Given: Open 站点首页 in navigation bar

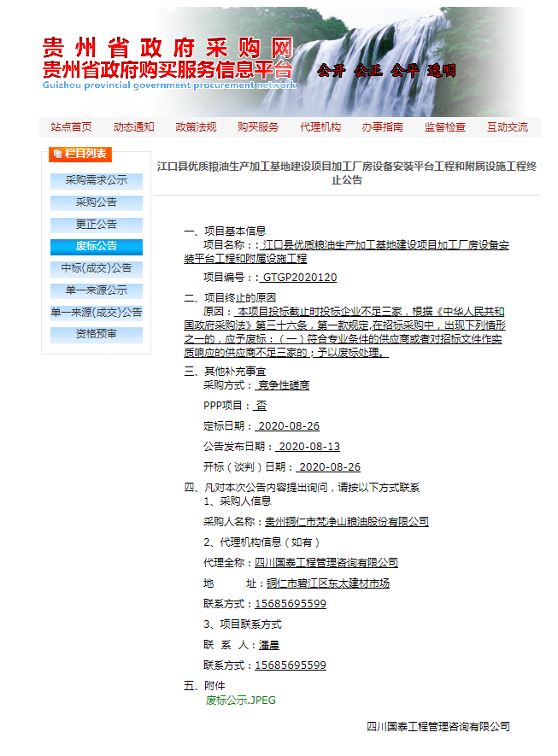Looking at the screenshot, I should click(71, 127).
